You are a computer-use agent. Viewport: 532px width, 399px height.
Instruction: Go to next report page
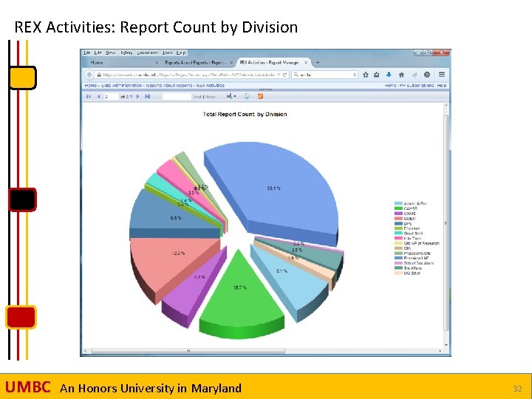137,97
